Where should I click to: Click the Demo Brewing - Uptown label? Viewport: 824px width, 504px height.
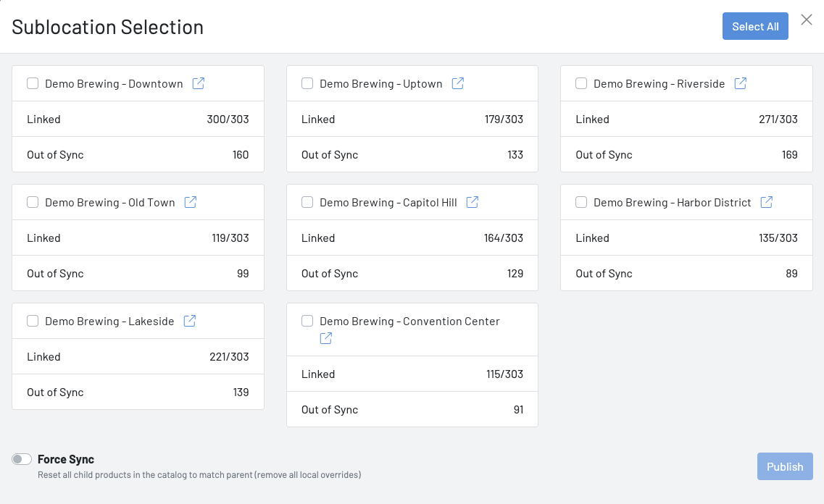pyautogui.click(x=381, y=84)
